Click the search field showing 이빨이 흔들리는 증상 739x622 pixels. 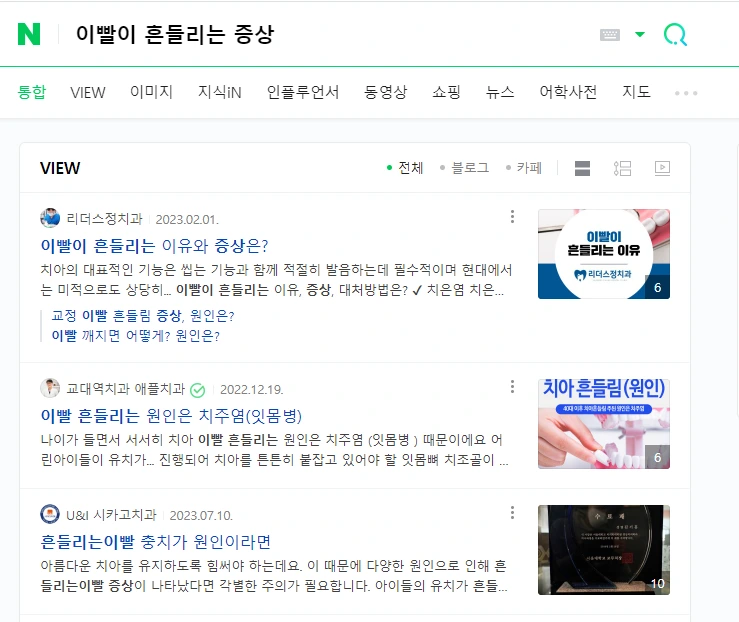coord(330,34)
